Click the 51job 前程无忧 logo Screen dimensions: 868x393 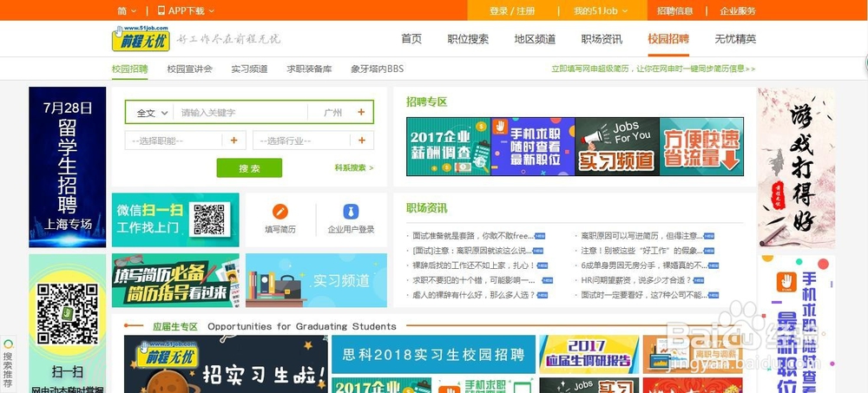[x=141, y=38]
